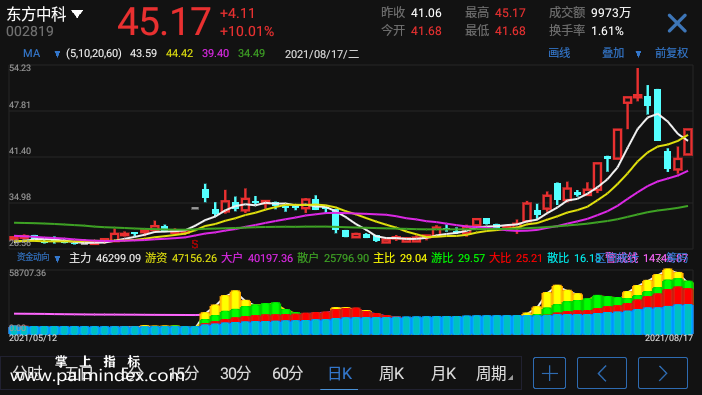Click the tallest red candlestick at peak
702x395 pixels.
tap(638, 84)
